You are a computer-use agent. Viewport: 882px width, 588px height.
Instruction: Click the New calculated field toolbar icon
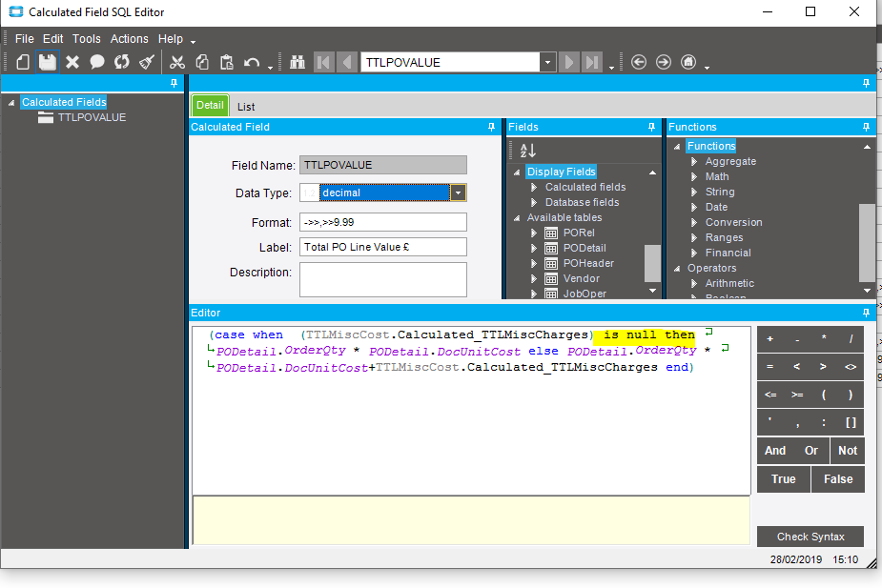click(23, 62)
